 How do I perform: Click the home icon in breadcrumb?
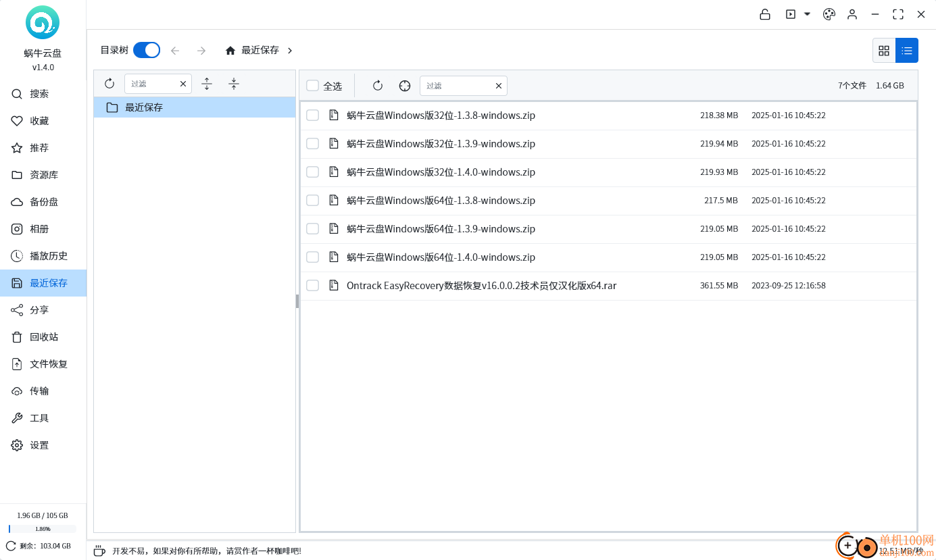[230, 51]
